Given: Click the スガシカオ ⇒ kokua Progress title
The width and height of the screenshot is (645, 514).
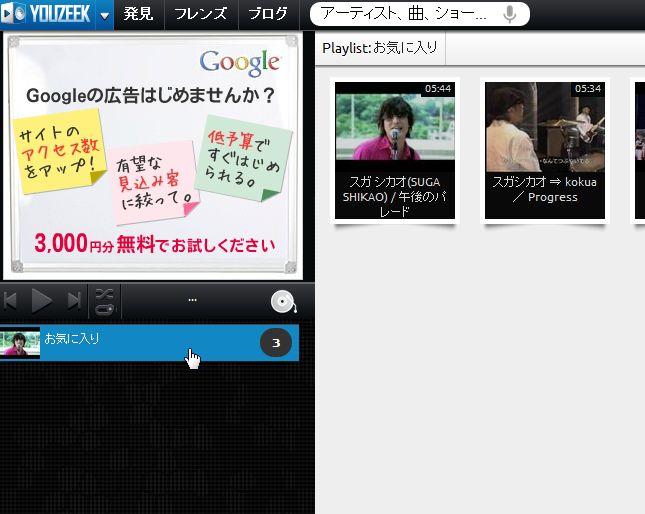Looking at the screenshot, I should (545, 189).
